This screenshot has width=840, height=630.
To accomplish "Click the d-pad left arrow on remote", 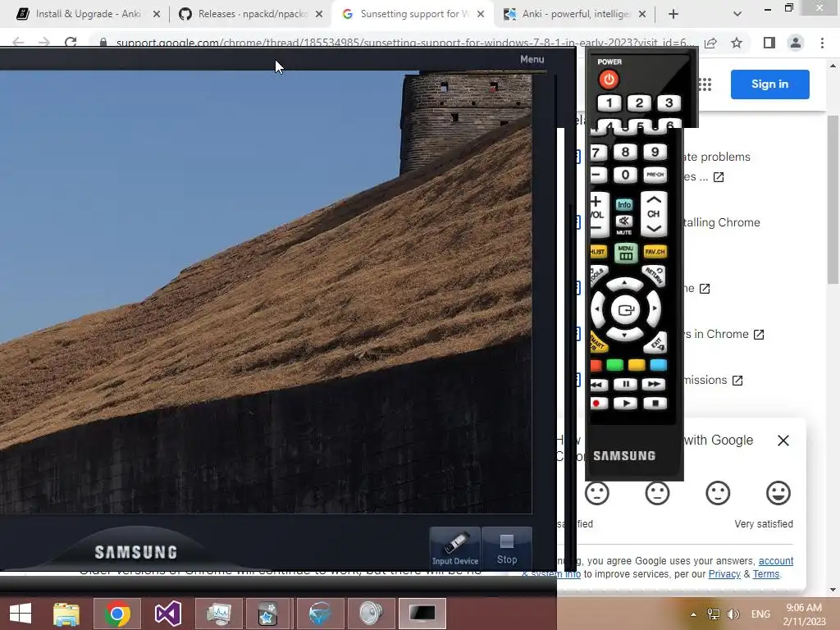I will click(598, 309).
